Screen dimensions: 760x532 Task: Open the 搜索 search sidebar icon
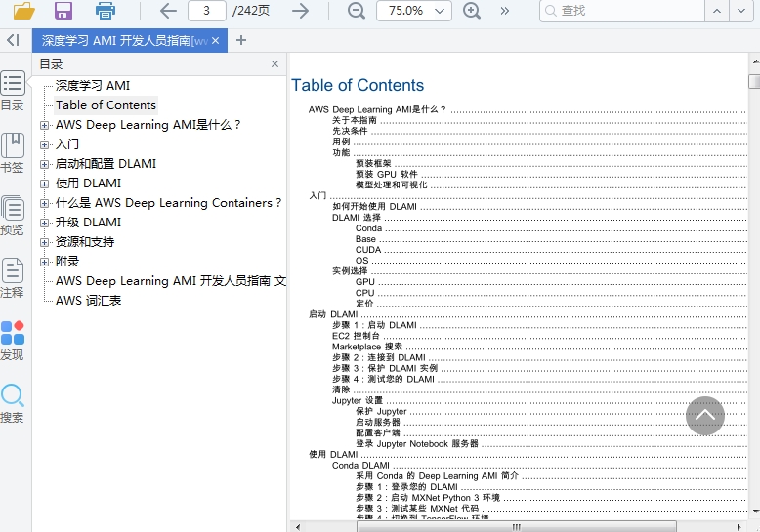click(x=12, y=403)
